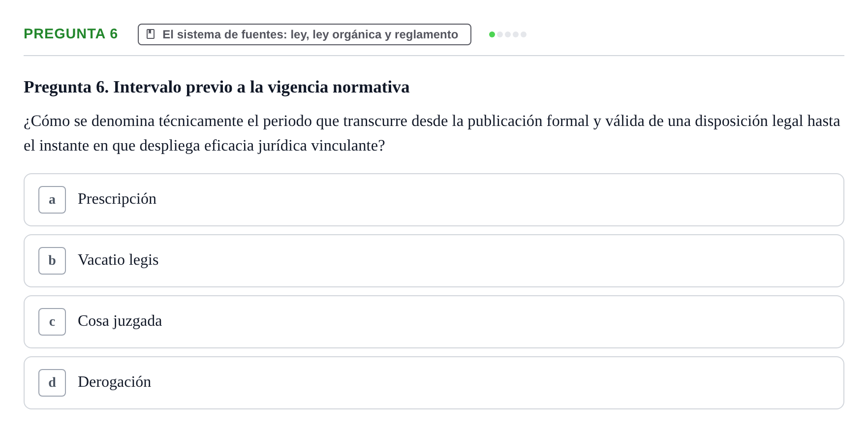Screen dimensions: 868x434
Task: Pick answer option d Derogación
Action: click(x=434, y=383)
